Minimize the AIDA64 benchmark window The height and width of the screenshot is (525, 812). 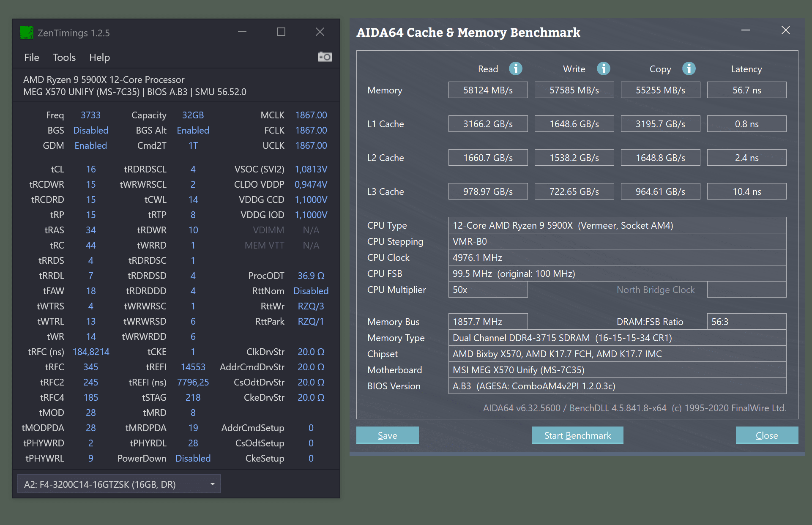point(746,30)
